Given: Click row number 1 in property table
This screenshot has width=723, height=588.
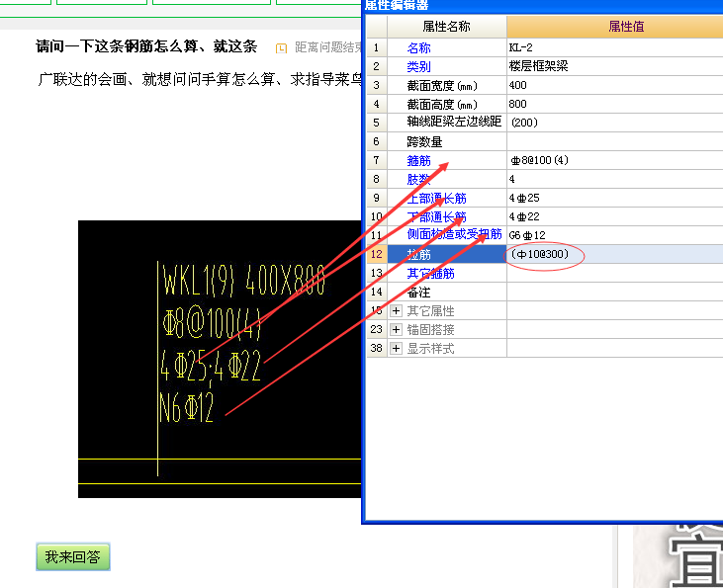Looking at the screenshot, I should point(376,47).
